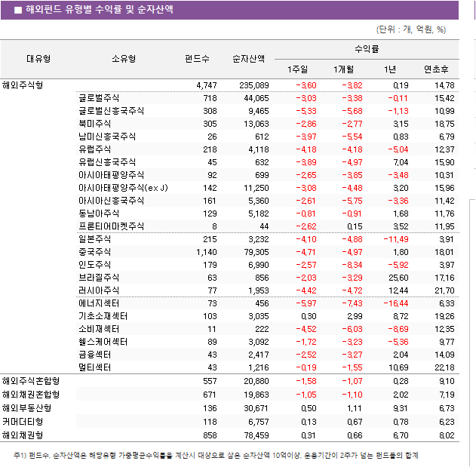Click 25,60 in the 브라질주식 row

click(398, 278)
